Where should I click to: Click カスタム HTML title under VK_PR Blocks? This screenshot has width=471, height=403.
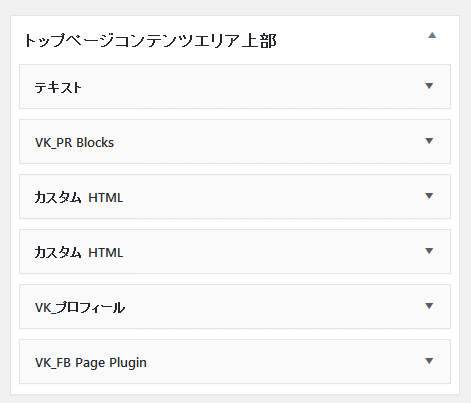point(79,197)
